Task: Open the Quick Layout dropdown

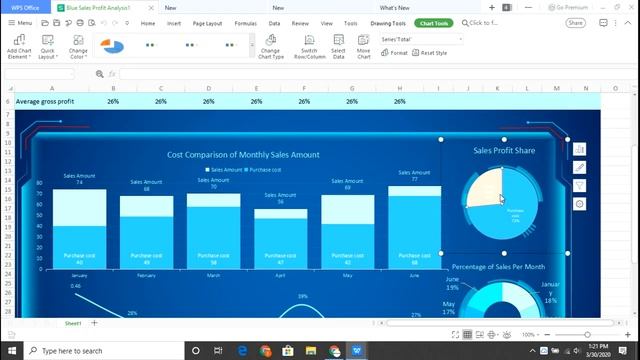Action: pos(48,47)
